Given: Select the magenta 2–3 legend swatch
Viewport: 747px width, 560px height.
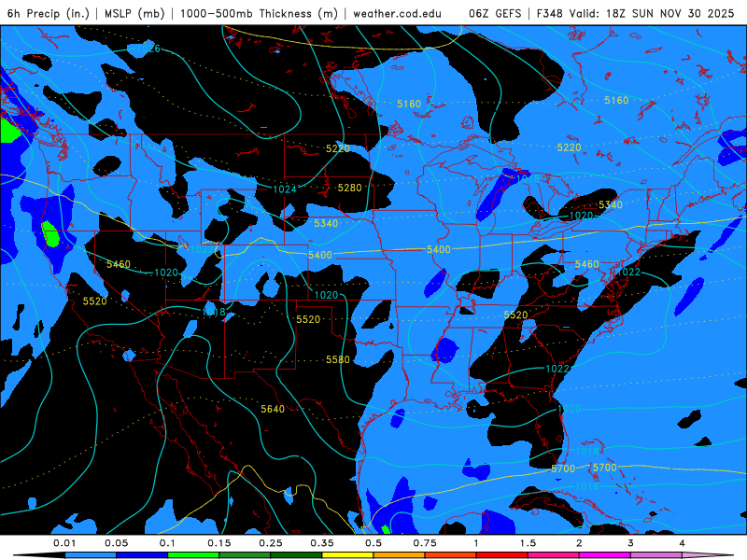Looking at the screenshot, I should pyautogui.click(x=605, y=555).
